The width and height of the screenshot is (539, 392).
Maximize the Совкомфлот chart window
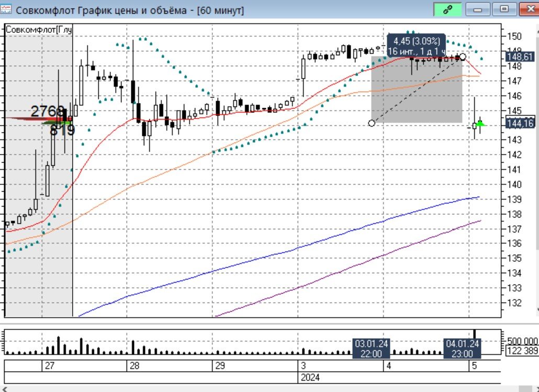tap(504, 9)
